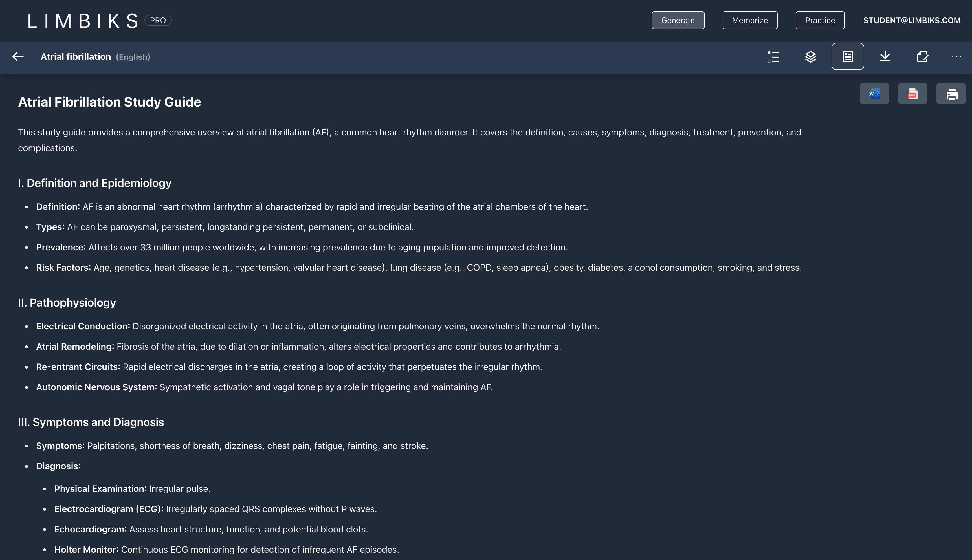Click the Atrial fibrillation title
Screen dimensions: 972x560
click(76, 57)
